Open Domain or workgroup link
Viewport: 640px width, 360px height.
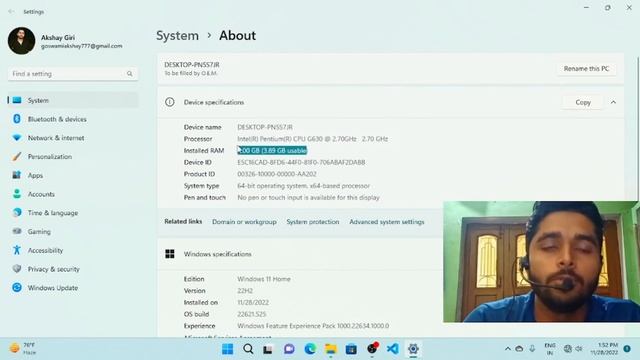click(244, 222)
